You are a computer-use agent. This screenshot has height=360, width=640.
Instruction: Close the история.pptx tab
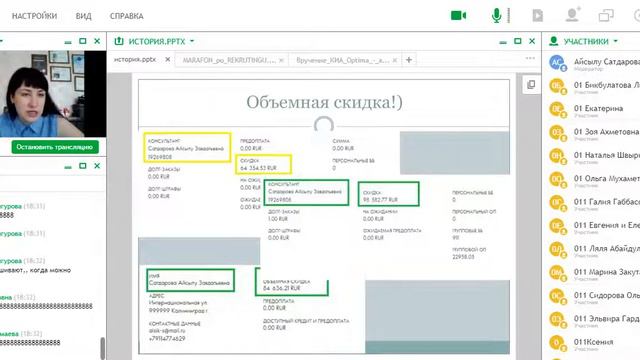[x=167, y=60]
